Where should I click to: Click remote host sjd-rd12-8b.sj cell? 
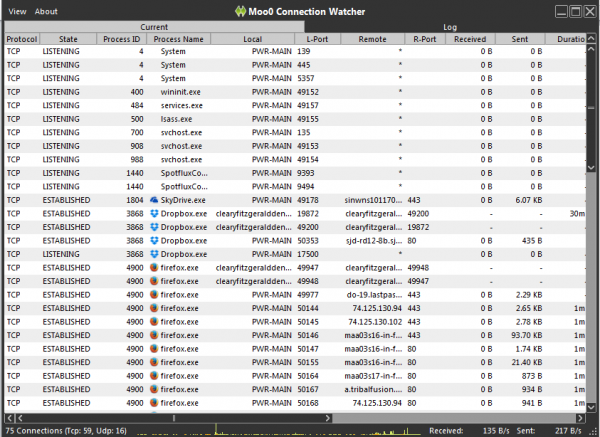[373, 241]
